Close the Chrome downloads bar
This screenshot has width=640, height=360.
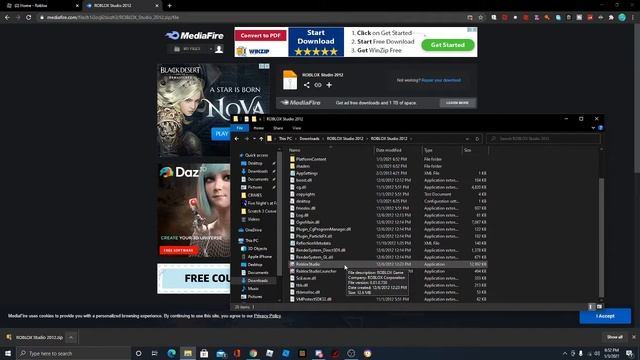[x=633, y=337]
